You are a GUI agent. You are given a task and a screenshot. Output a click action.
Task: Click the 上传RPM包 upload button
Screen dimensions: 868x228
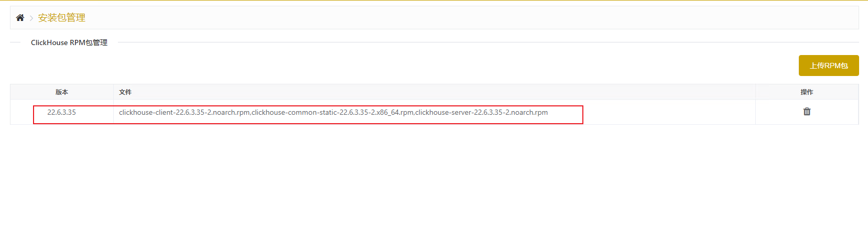pos(829,66)
